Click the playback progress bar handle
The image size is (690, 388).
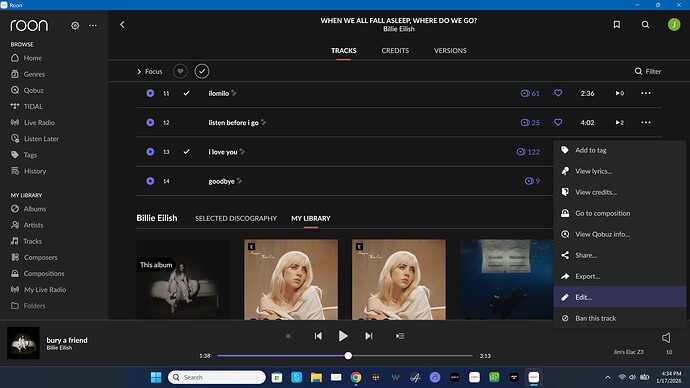click(x=348, y=355)
